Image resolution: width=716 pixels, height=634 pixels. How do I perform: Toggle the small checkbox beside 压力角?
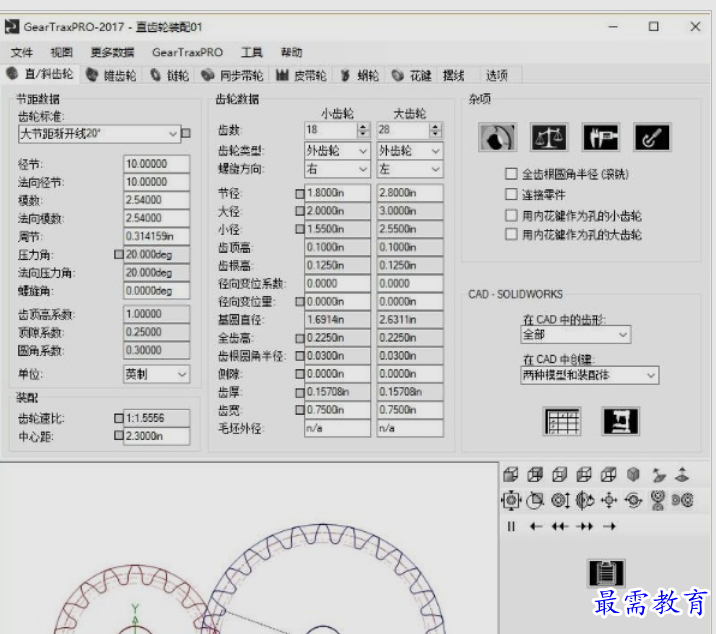(119, 254)
